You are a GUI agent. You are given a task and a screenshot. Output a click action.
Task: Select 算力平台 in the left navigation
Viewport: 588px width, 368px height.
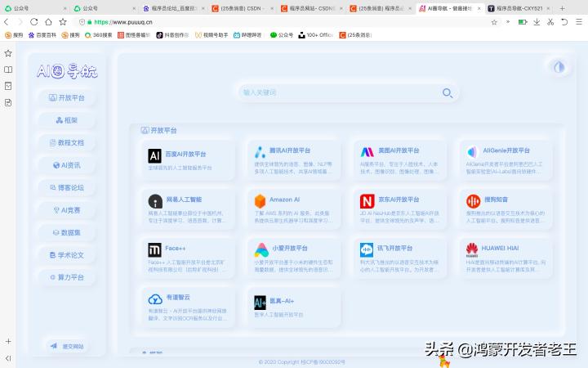[67, 277]
